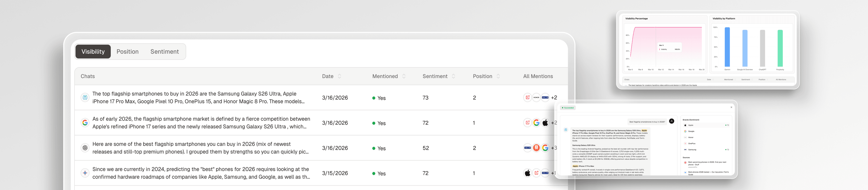Sort the table by Mentioned column
868x190 pixels.
(404, 76)
